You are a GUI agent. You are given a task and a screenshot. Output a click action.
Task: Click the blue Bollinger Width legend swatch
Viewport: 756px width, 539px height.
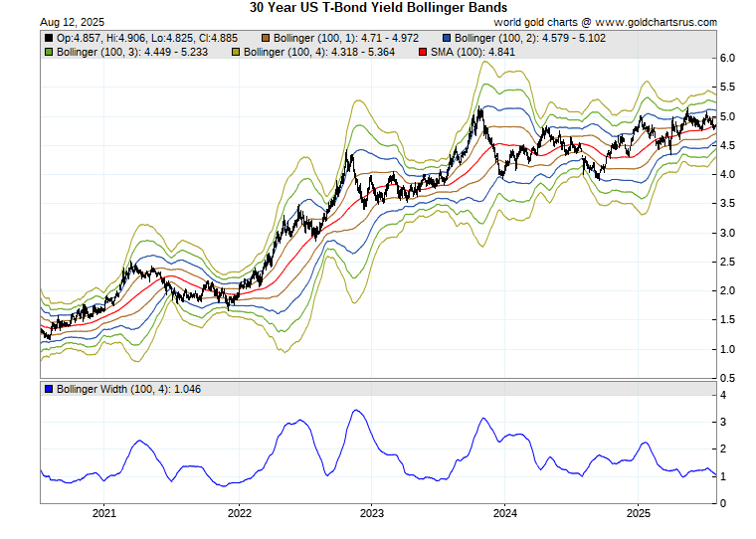[x=49, y=389]
